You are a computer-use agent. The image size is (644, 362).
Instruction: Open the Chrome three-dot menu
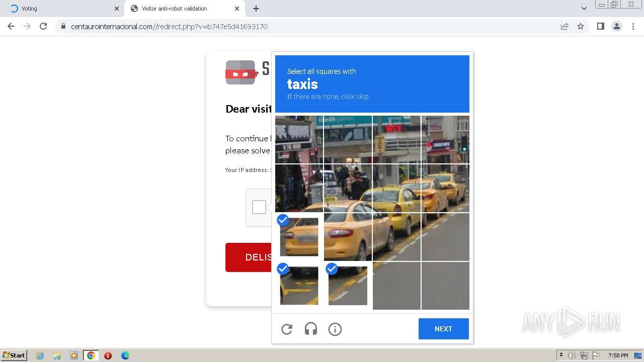pyautogui.click(x=633, y=26)
